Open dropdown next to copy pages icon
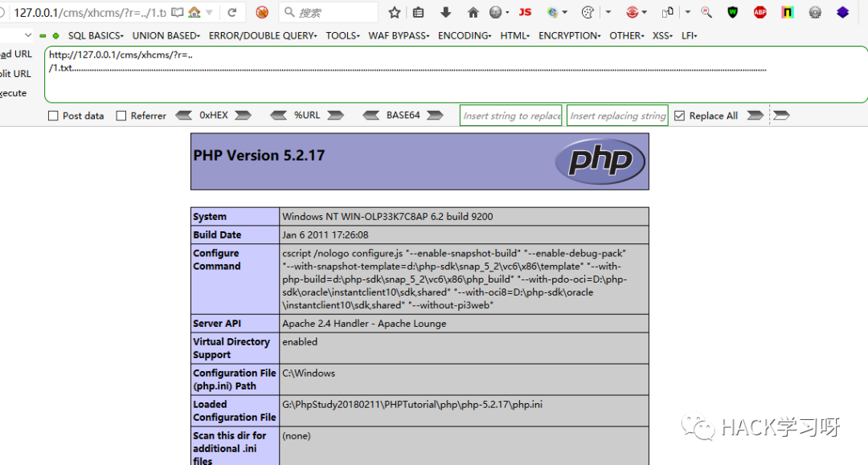The width and height of the screenshot is (868, 465). 687,12
